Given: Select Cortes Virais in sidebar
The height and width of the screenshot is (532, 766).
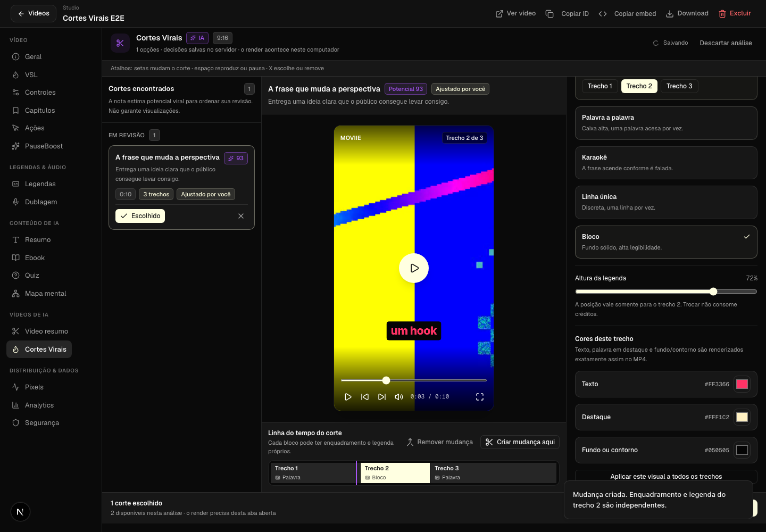Looking at the screenshot, I should (x=39, y=350).
